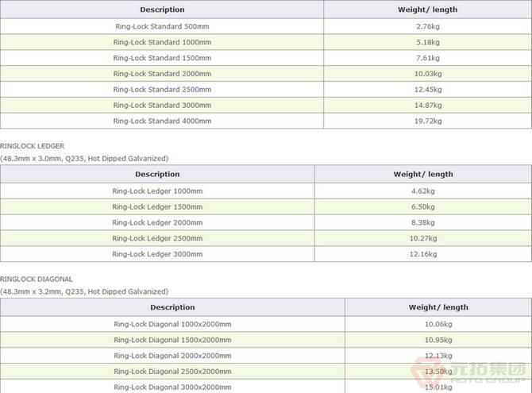
Task: Select the Ring-Lock Standard 2000mm cell
Action: 162,74
